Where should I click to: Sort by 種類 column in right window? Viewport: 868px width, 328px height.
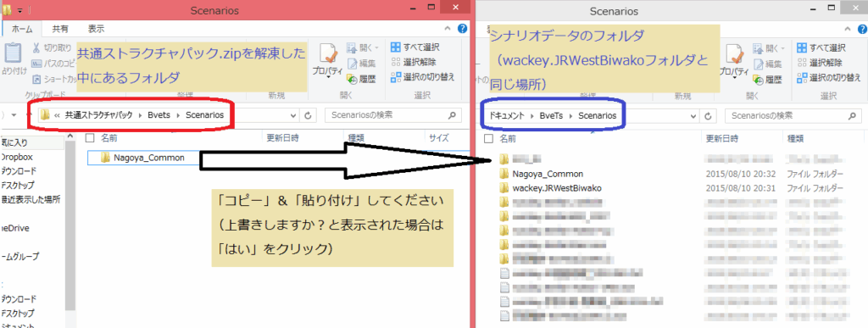(795, 138)
